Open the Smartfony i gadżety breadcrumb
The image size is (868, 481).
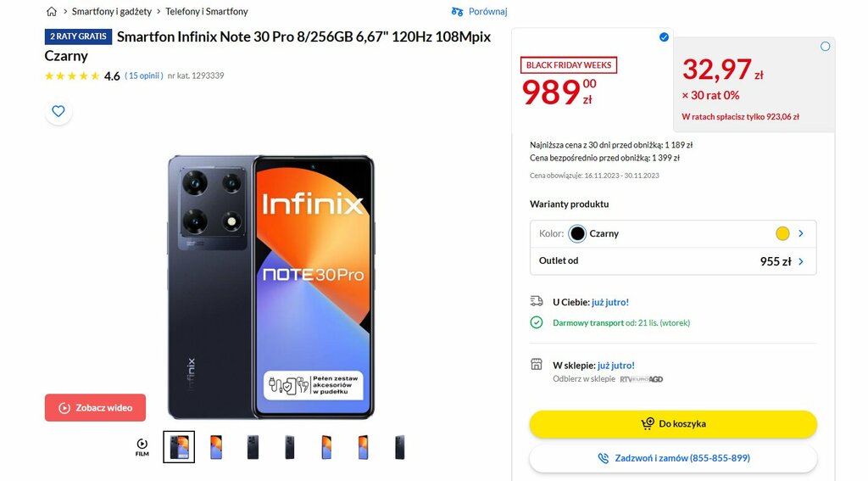111,12
